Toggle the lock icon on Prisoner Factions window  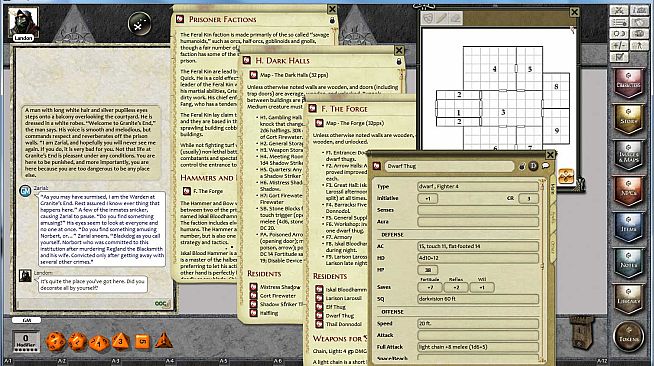click(332, 20)
